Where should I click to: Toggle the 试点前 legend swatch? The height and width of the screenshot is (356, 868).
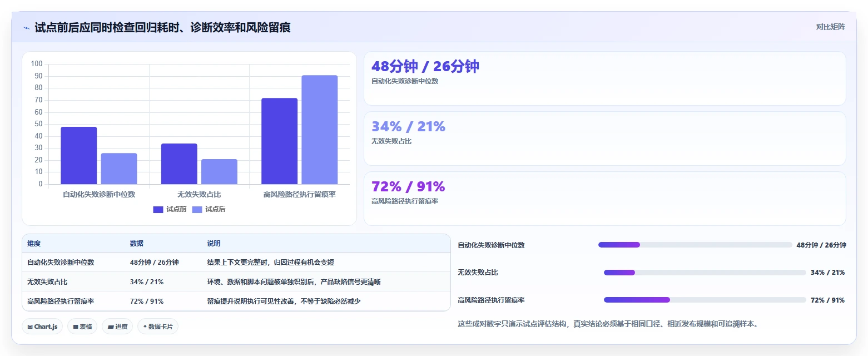pyautogui.click(x=158, y=210)
